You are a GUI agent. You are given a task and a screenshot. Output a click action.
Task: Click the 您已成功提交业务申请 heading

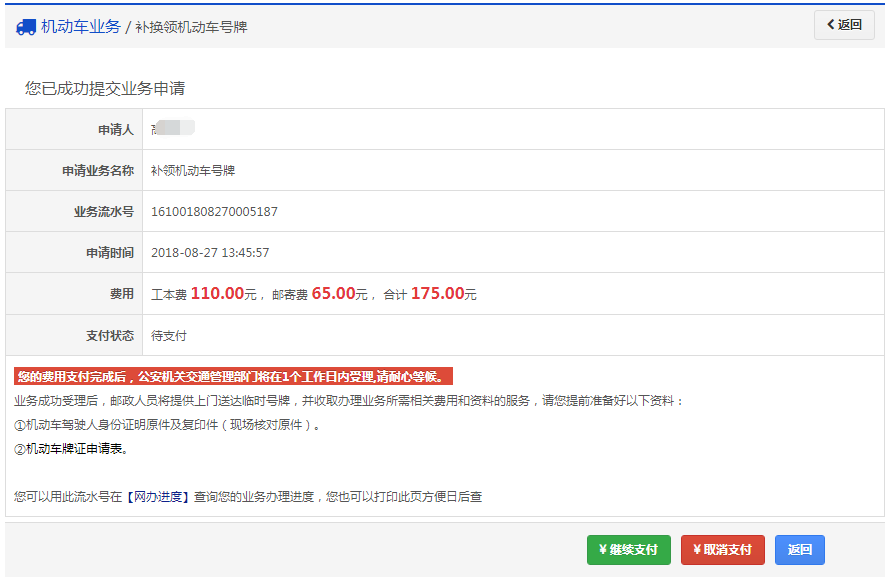105,89
